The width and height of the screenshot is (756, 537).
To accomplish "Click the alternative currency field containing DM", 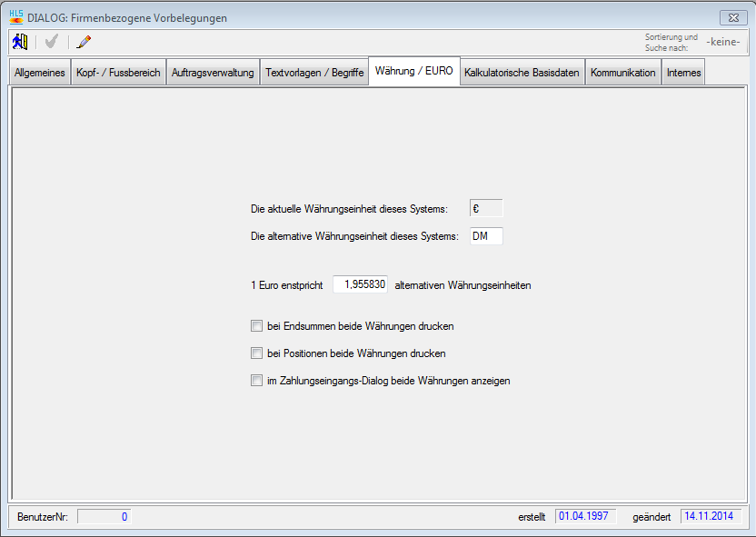I will pyautogui.click(x=485, y=236).
